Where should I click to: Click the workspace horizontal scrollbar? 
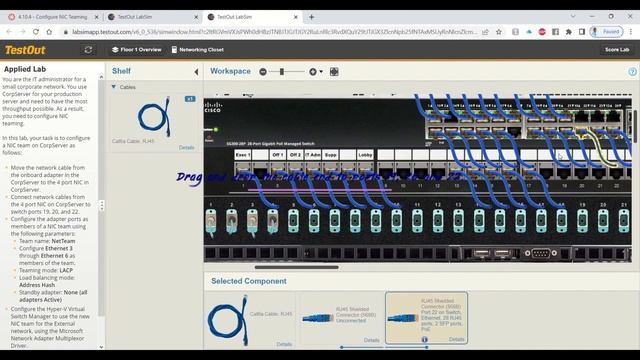297,267
